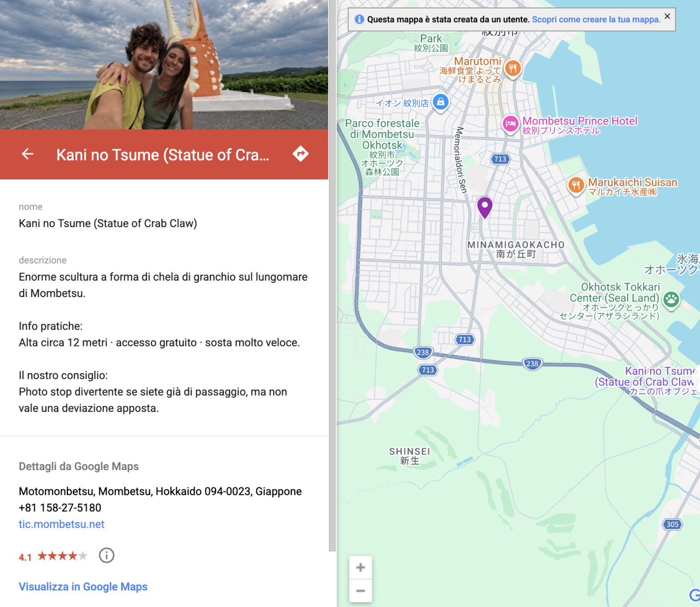Click the 'Kani no Tsume (Statue of Cra...' header title
The image size is (700, 607).
click(x=163, y=155)
